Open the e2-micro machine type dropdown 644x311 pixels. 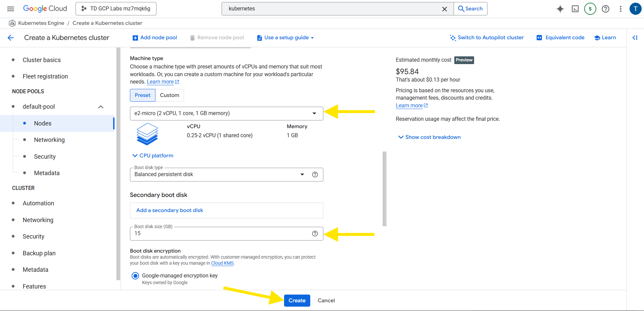pyautogui.click(x=226, y=113)
